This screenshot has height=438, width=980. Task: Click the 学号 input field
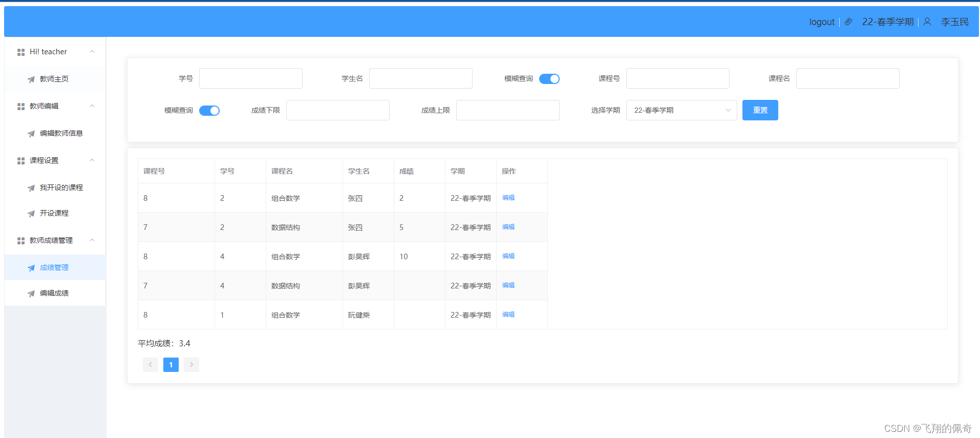[x=251, y=78]
